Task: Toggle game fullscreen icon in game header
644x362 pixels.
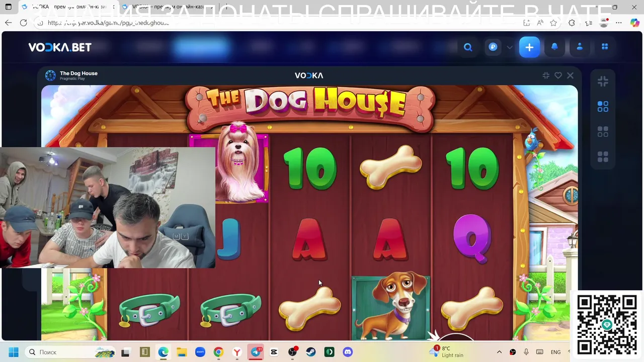Action: 546,75
